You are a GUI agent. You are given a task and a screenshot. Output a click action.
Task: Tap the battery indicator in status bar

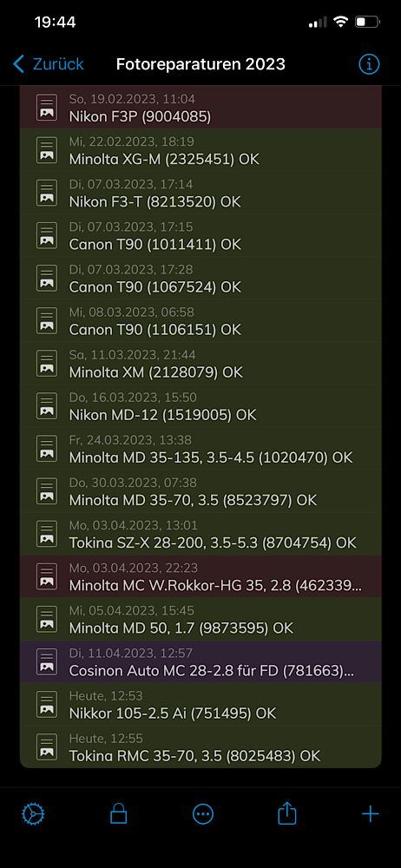[367, 23]
